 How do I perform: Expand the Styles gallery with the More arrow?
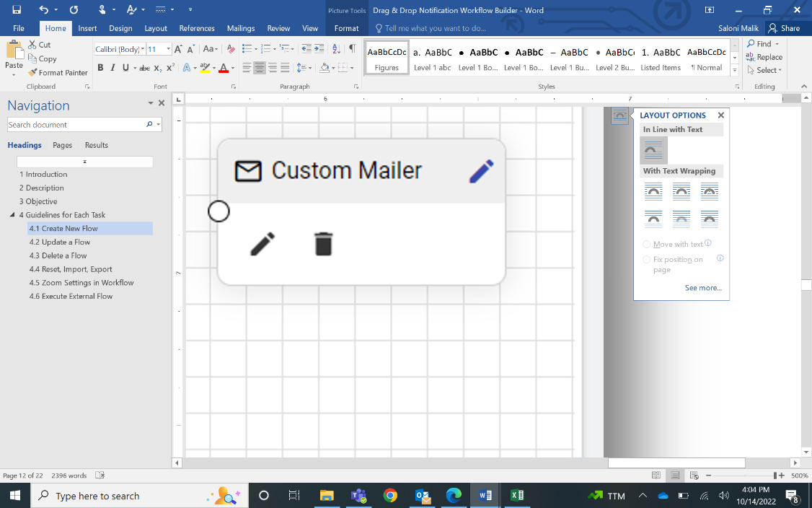click(735, 71)
